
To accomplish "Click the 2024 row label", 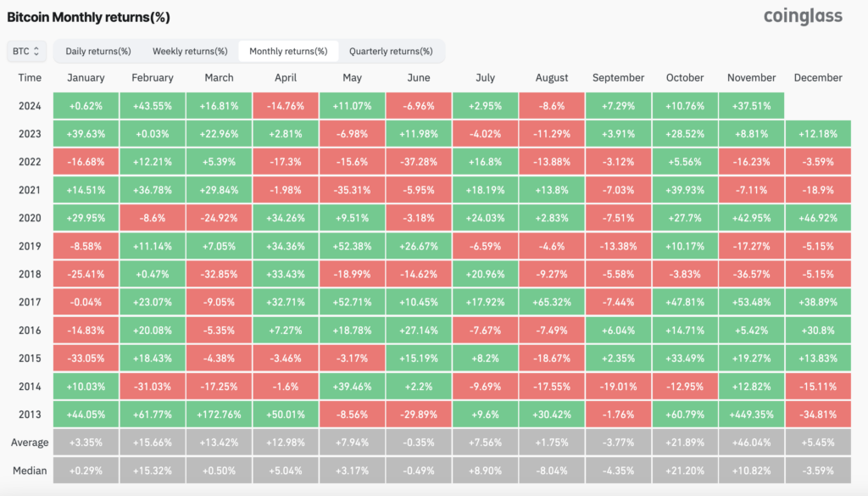I will click(x=30, y=106).
